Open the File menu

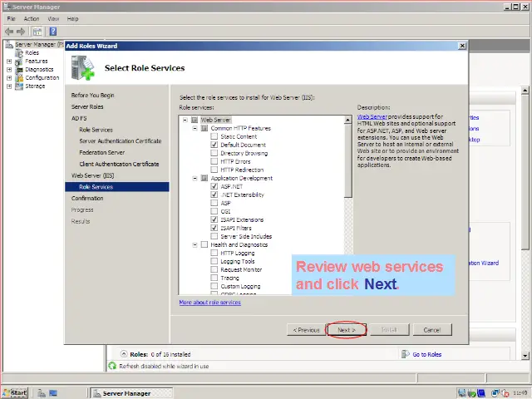(x=11, y=18)
